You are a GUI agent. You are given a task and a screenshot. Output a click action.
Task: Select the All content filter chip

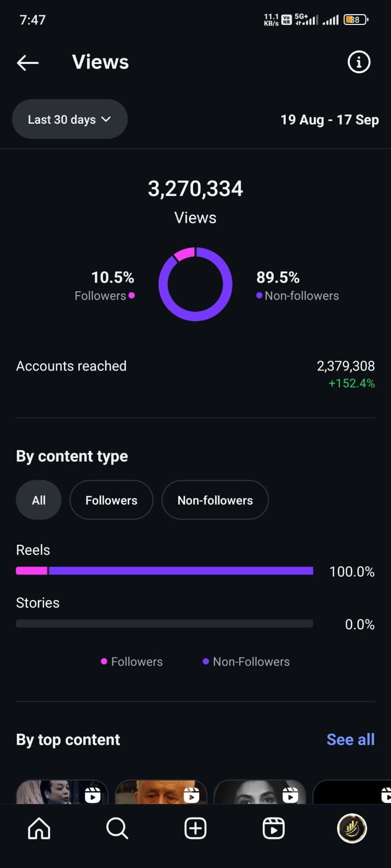(39, 500)
